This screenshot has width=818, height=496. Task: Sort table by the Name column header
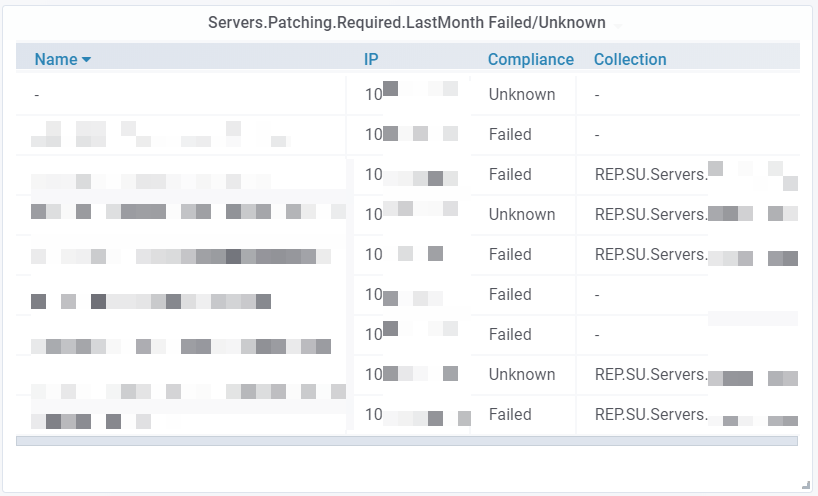[56, 59]
